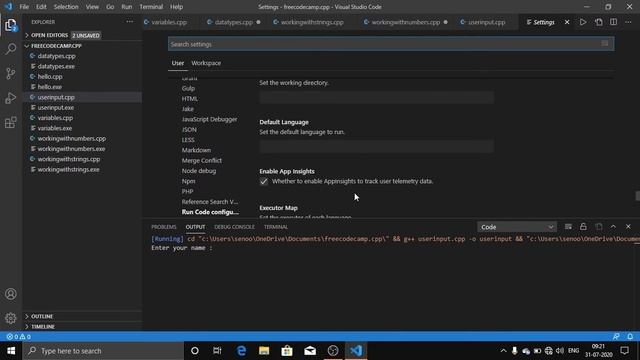Screen dimensions: 640x360
Task: Open the Terminal menu
Action: click(151, 7)
